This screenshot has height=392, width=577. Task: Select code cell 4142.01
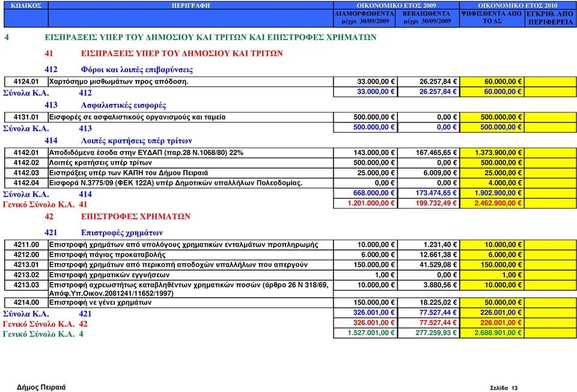[x=26, y=153]
